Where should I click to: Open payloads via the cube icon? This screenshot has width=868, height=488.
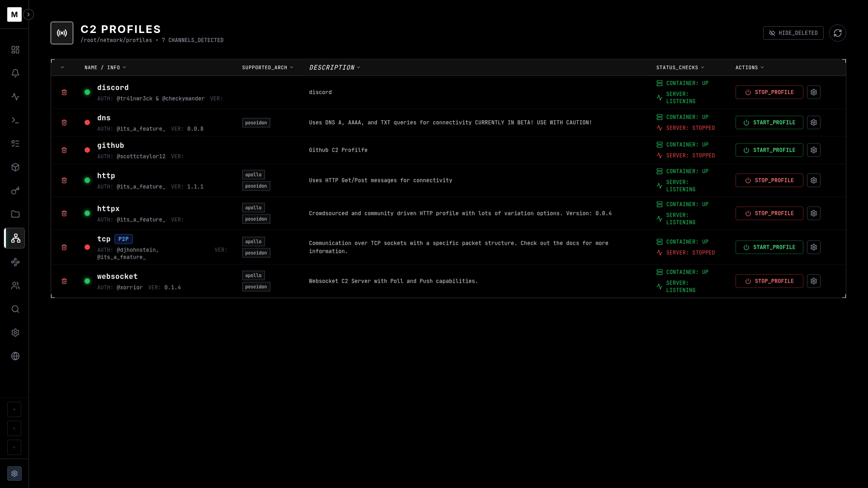15,167
